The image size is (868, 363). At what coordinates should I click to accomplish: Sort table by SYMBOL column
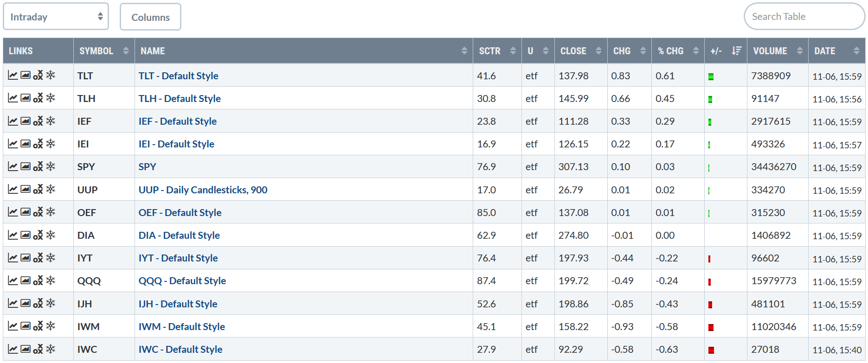[104, 51]
